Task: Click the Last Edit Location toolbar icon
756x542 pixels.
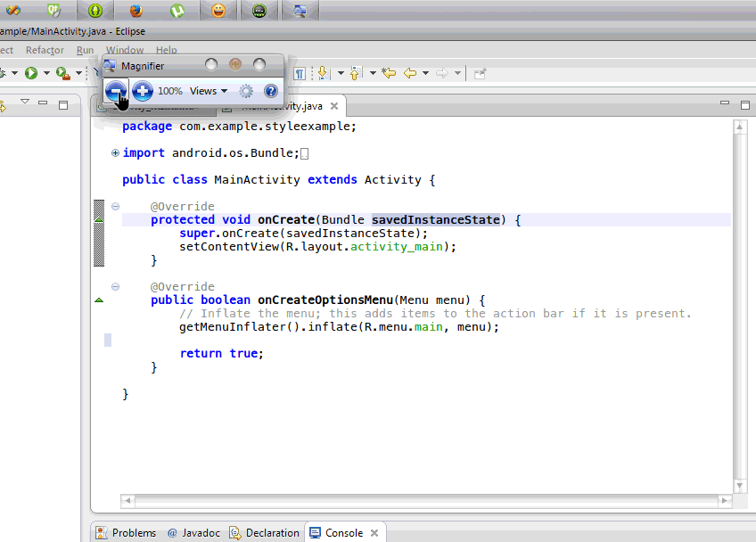Action: pyautogui.click(x=388, y=73)
